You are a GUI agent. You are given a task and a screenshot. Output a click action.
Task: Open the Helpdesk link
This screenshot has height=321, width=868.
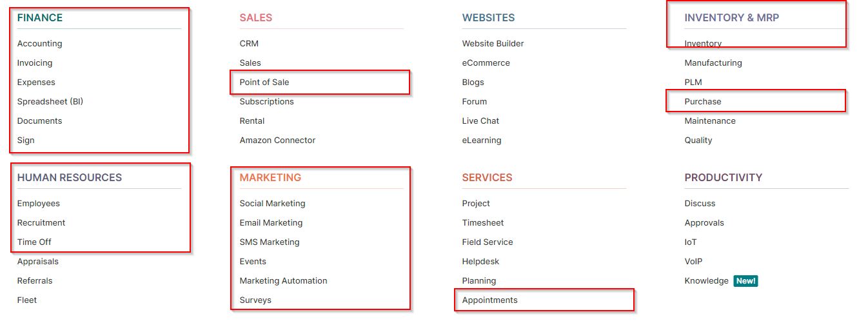tap(480, 262)
